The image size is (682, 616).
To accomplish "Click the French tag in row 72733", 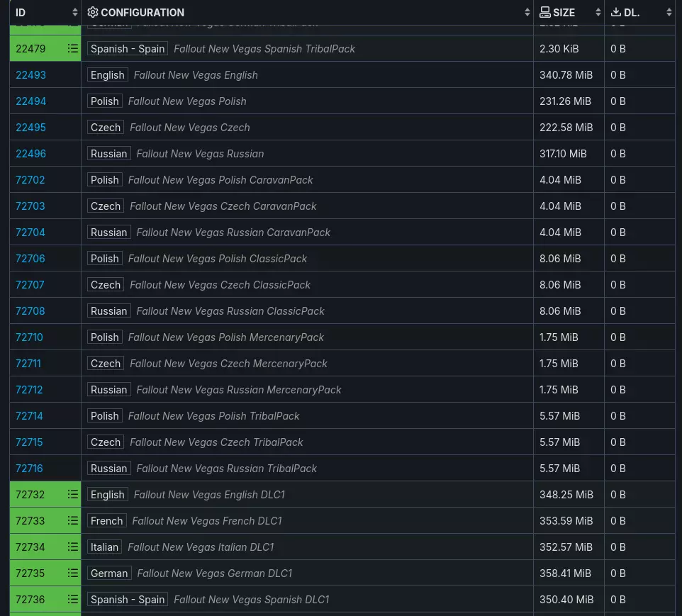I will [x=106, y=520].
